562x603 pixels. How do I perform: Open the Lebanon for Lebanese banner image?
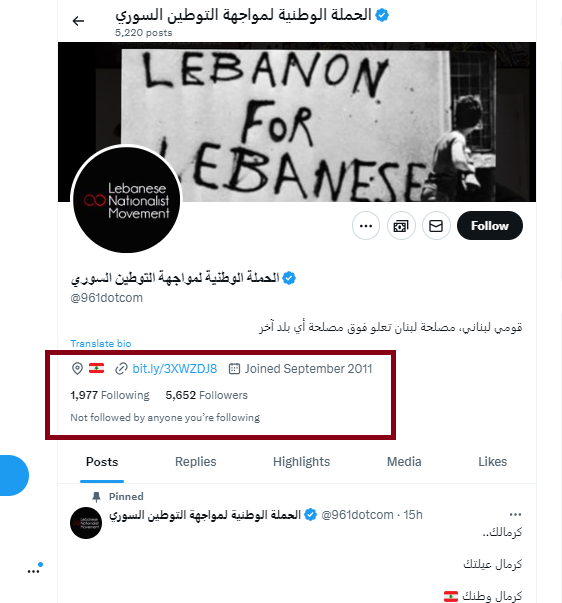click(297, 122)
